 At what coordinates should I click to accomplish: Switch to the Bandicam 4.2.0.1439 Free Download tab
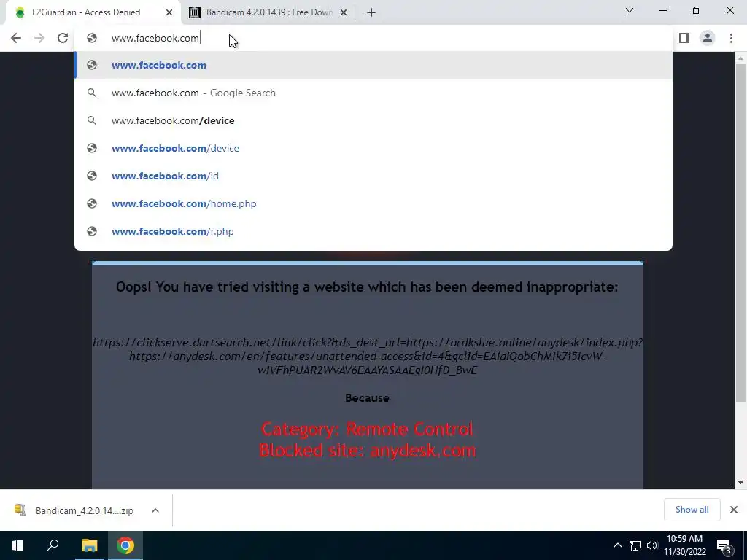268,12
